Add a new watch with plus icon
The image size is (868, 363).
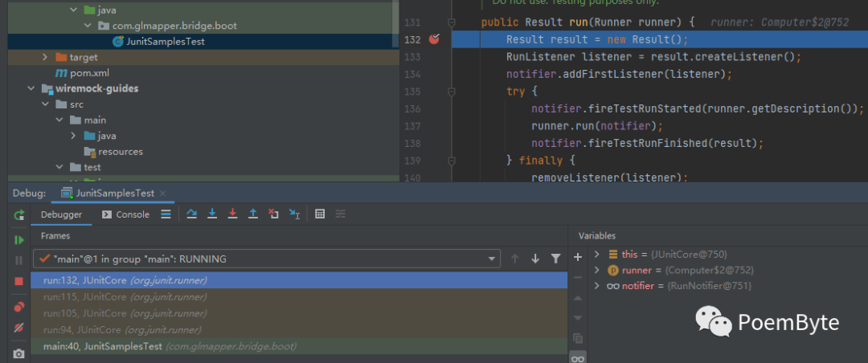578,257
